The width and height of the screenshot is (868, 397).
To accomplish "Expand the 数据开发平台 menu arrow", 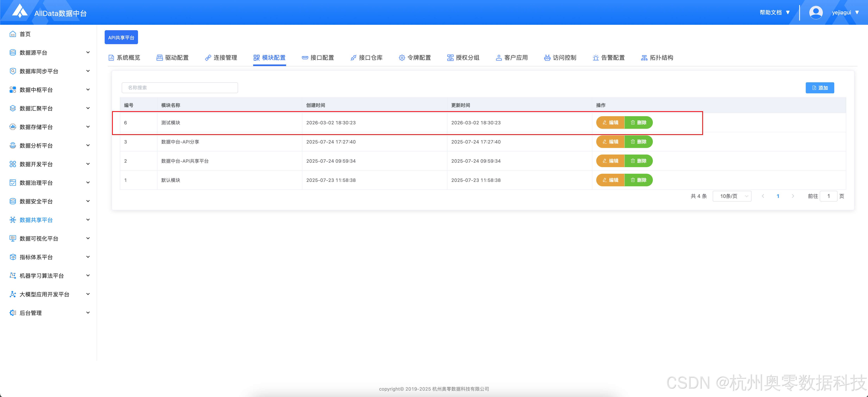I will 88,164.
